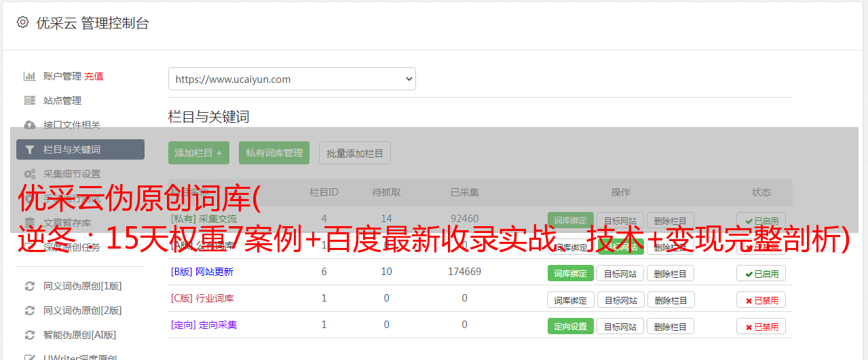Image resolution: width=868 pixels, height=360 pixels.
Task: Click green 定向设置 button in 定向采集 row
Action: [x=571, y=326]
